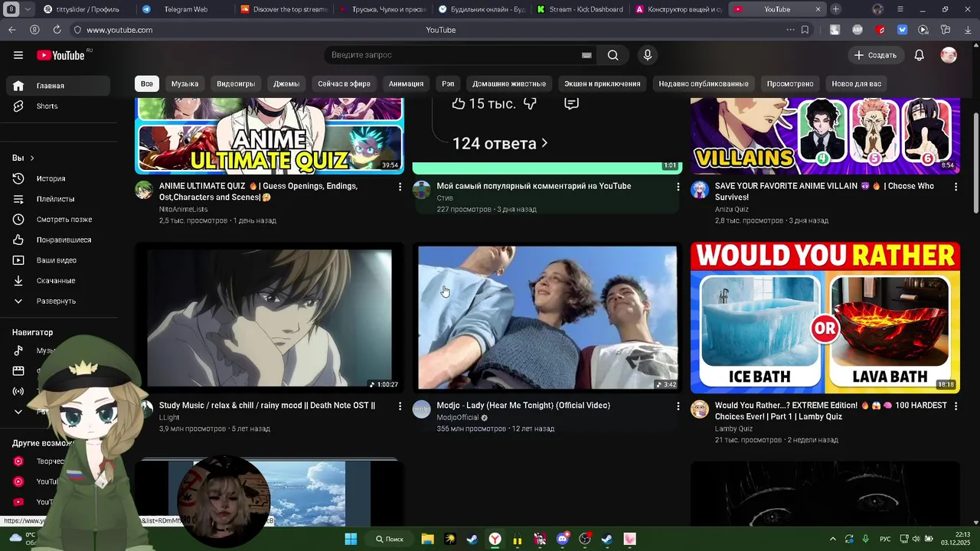
Task: Select the Экшен и приключения chip
Action: pyautogui.click(x=602, y=83)
